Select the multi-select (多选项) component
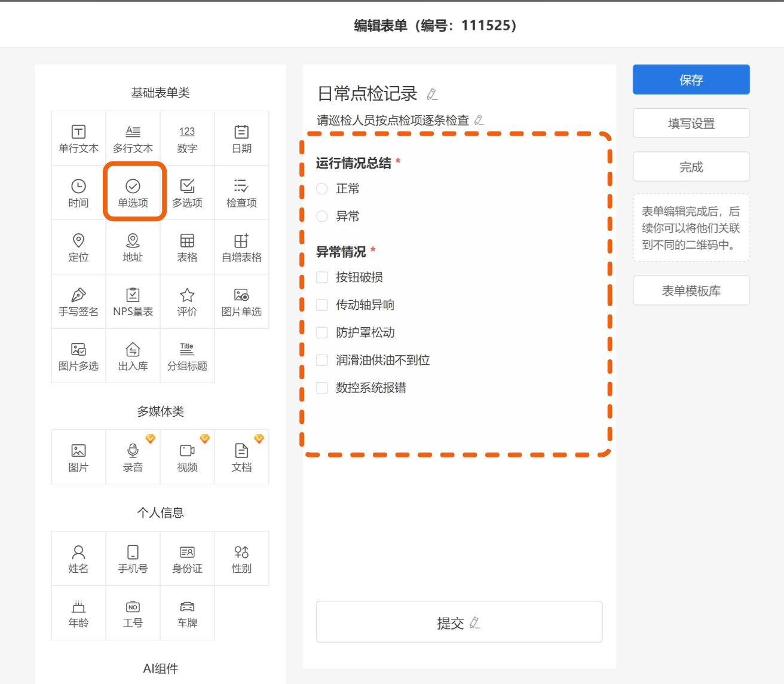This screenshot has width=784, height=684. pyautogui.click(x=187, y=193)
